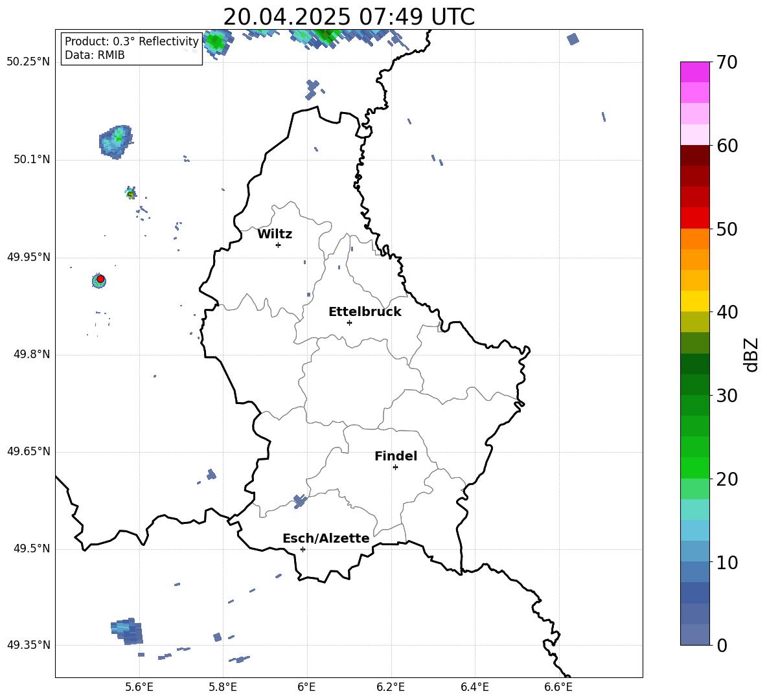Click the dark maroon colorbar swatch below 60
Viewport: 767px width, 700px height.
coord(694,155)
